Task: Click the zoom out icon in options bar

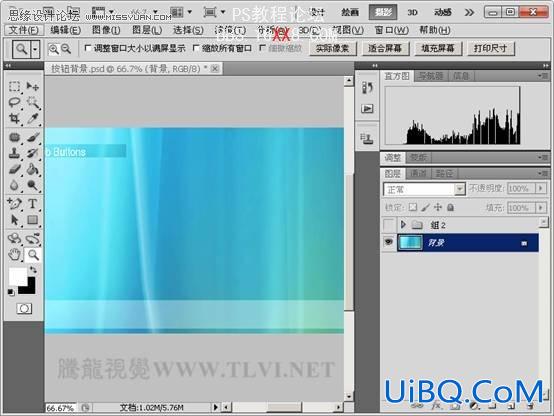Action: 66,49
